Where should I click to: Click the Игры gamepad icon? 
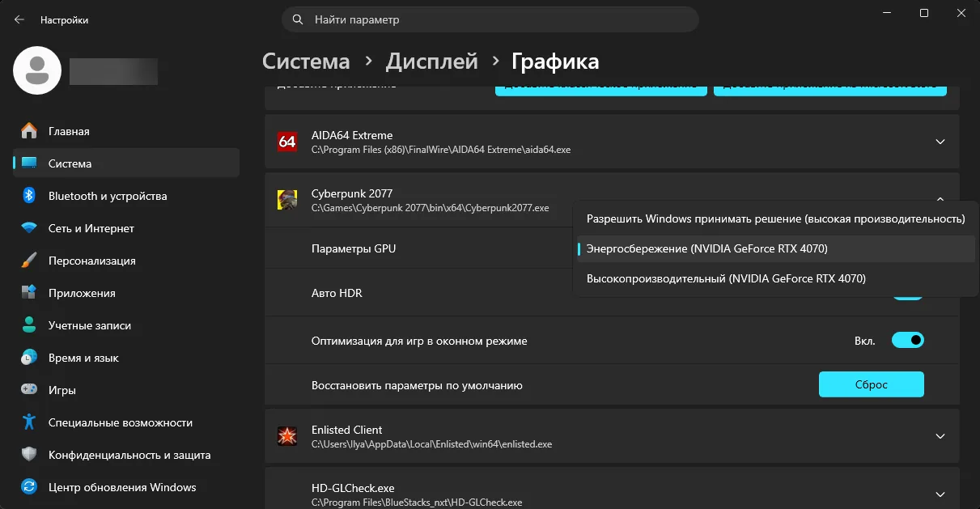(x=29, y=390)
